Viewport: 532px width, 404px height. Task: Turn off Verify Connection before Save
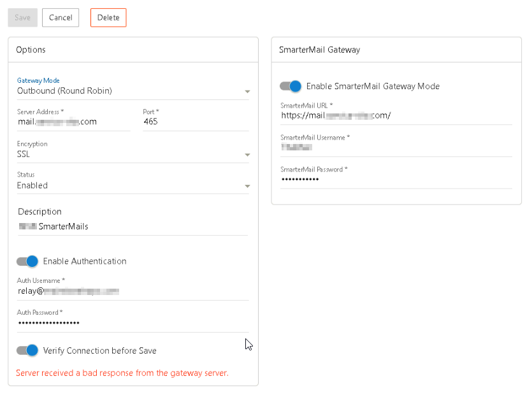28,350
